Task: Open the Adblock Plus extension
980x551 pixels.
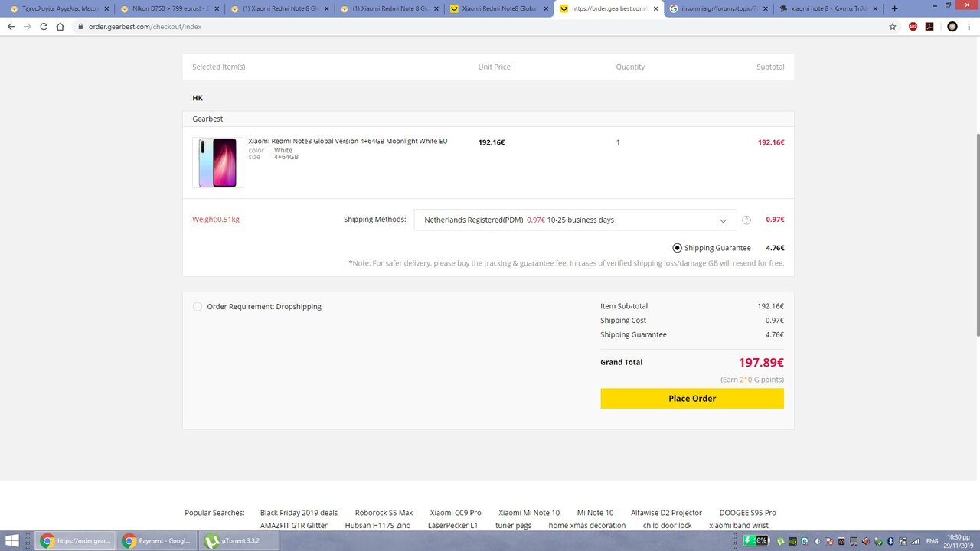Action: 913,26
